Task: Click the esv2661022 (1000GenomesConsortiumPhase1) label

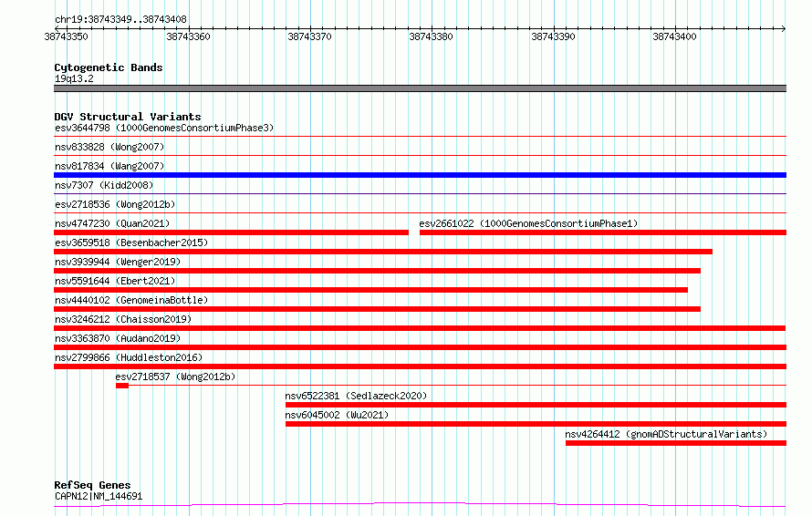Action: (x=528, y=223)
